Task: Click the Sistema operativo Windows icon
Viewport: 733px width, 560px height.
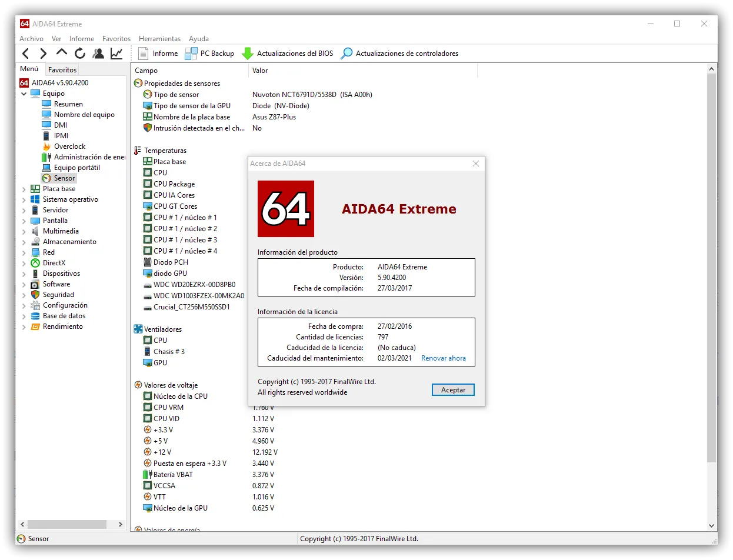Action: 35,199
